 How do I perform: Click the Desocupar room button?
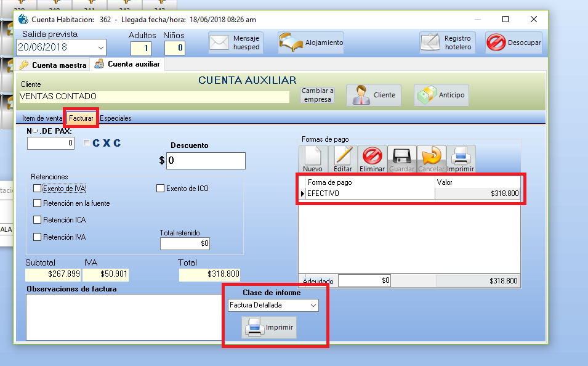point(513,43)
